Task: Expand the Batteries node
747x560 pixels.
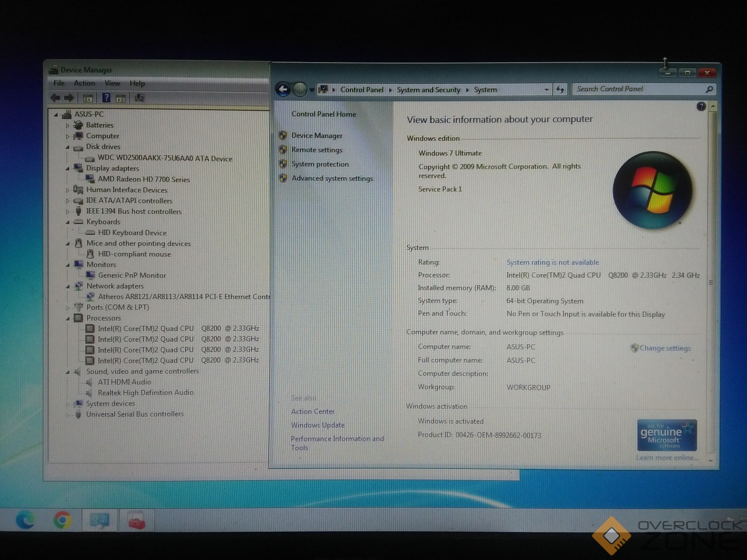Action: (68, 125)
